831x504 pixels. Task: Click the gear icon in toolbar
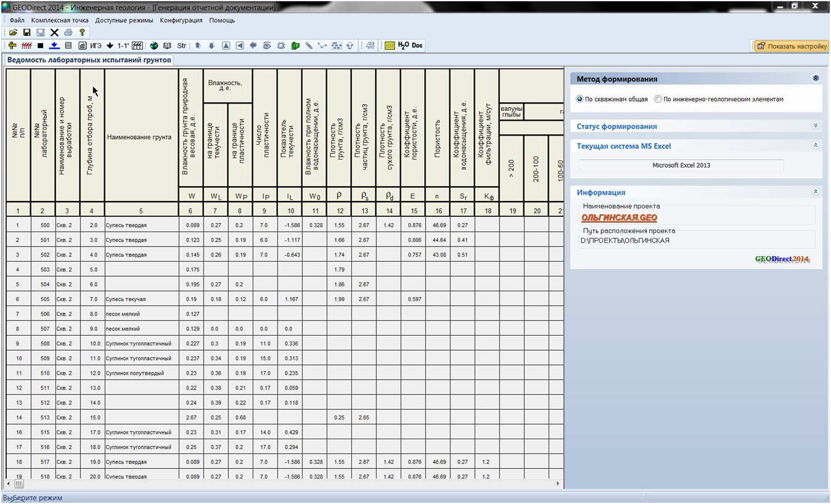pyautogui.click(x=281, y=46)
